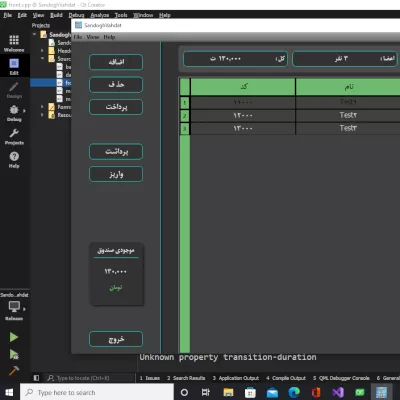Open Qt Creator Analyze menu
The image size is (400, 400).
[100, 15]
